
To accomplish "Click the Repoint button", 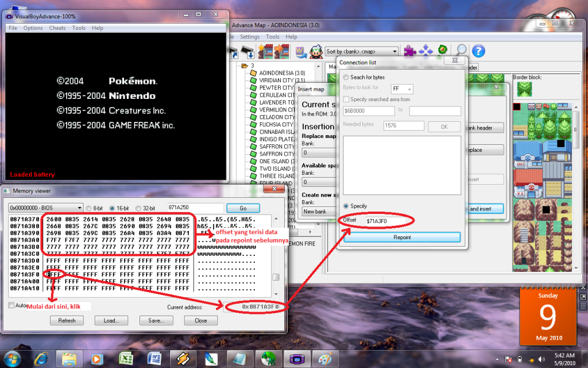I will click(402, 237).
